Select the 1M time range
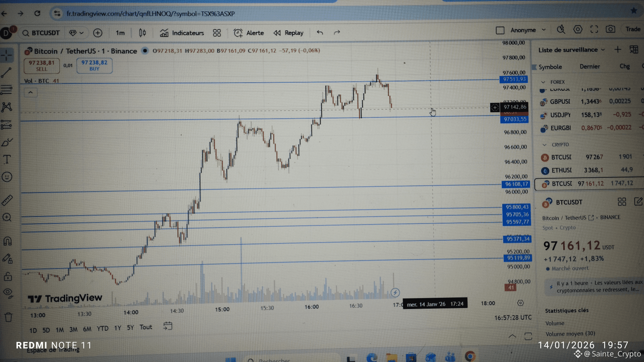The image size is (644, 362). [60, 330]
